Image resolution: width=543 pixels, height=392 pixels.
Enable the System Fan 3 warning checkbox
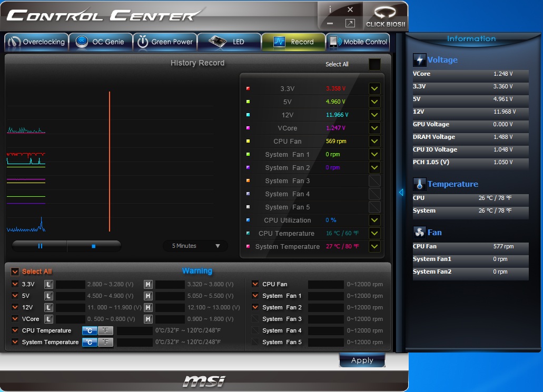[x=255, y=319]
